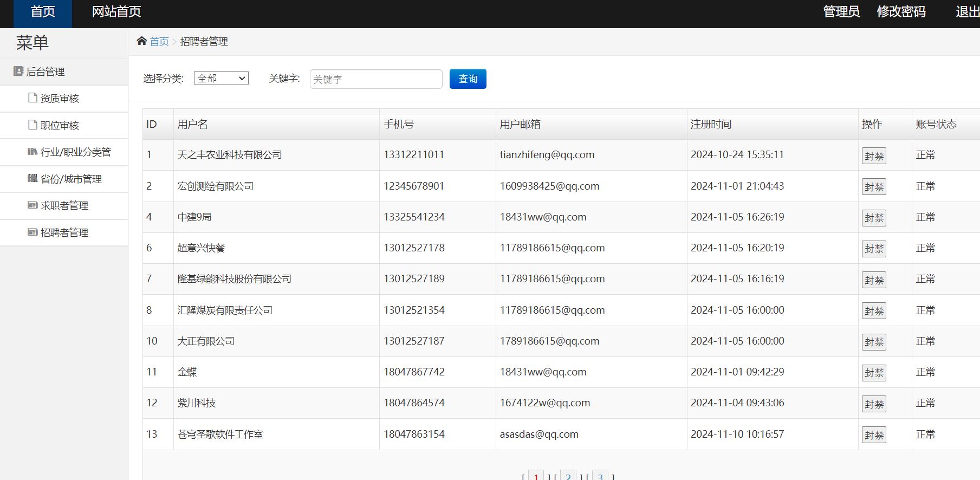Click the home icon in breadcrumb
Image resolution: width=980 pixels, height=480 pixels.
142,41
